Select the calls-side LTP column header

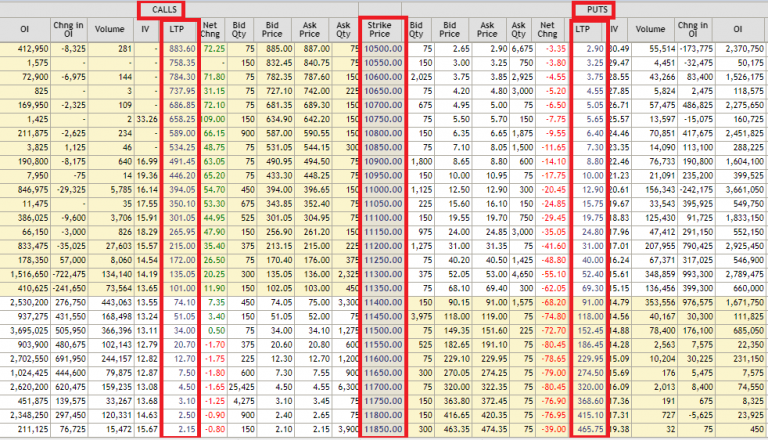click(177, 29)
